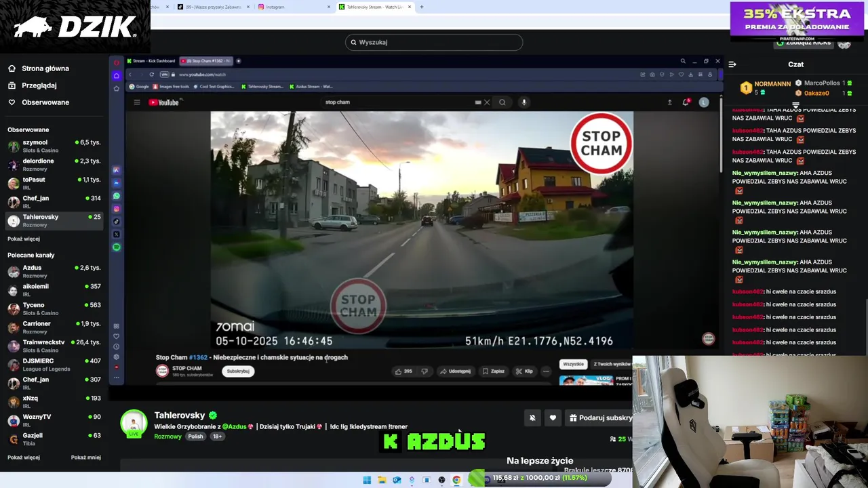The width and height of the screenshot is (868, 488).
Task: Open Instagram in Opera sidebar
Action: point(117,209)
